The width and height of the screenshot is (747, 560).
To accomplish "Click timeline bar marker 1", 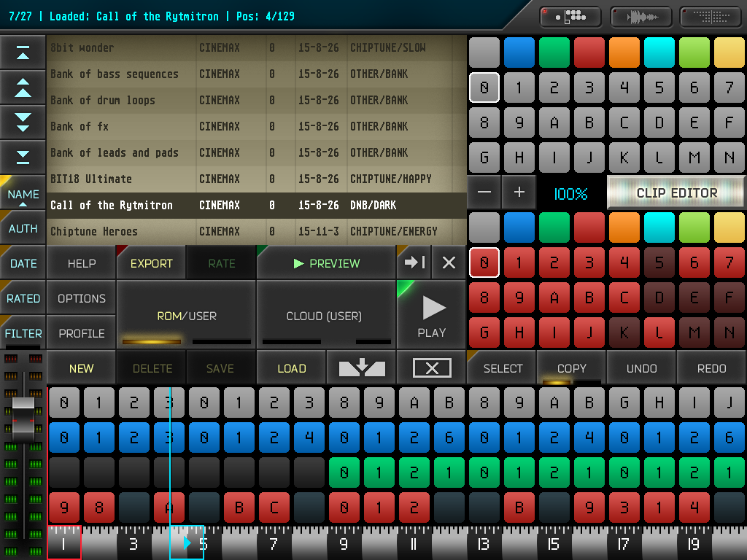I will [x=64, y=542].
